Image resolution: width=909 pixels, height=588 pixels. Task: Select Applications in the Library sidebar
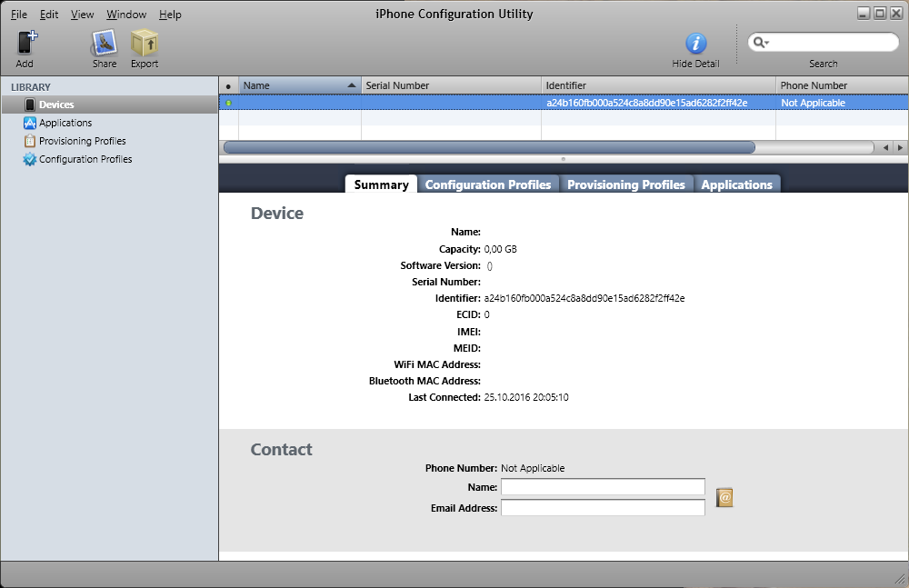click(65, 123)
